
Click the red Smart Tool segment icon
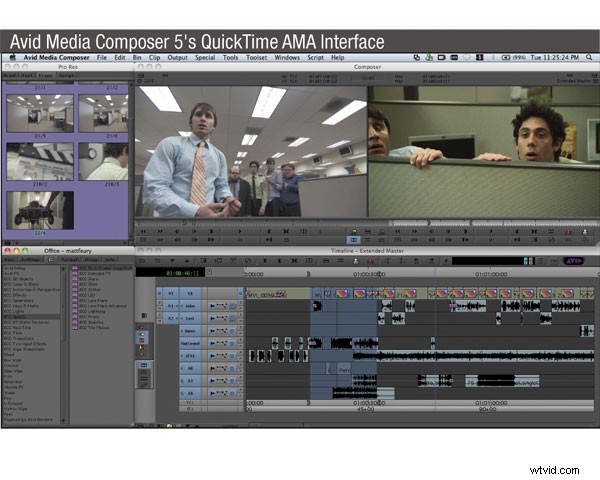coord(142,340)
